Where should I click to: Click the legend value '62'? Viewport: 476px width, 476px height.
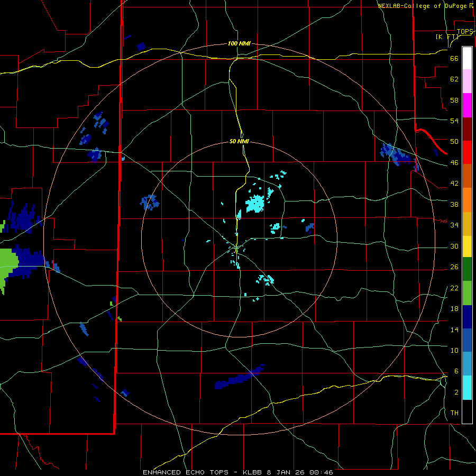454,79
